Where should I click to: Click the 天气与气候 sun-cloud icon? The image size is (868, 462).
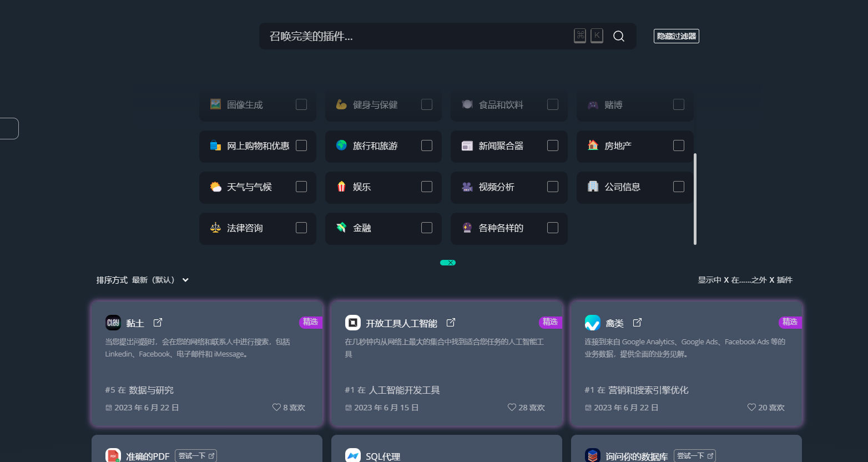coord(215,187)
